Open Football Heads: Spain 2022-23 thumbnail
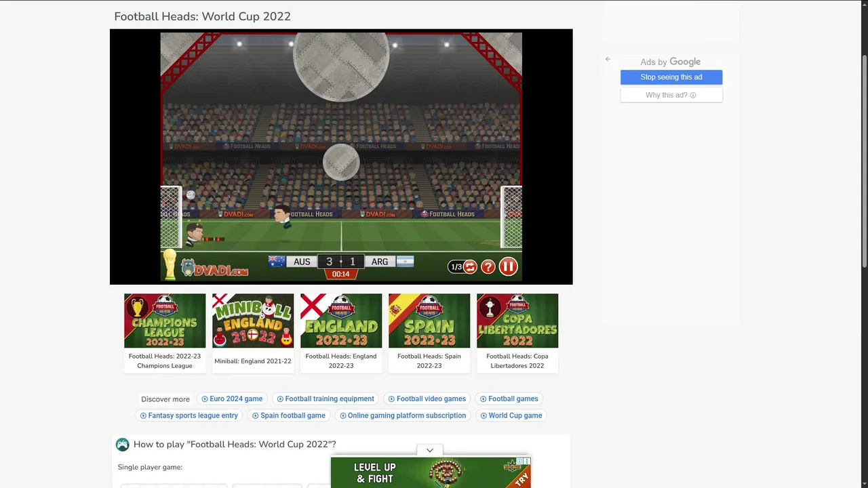Viewport: 868px width, 488px height. (429, 321)
